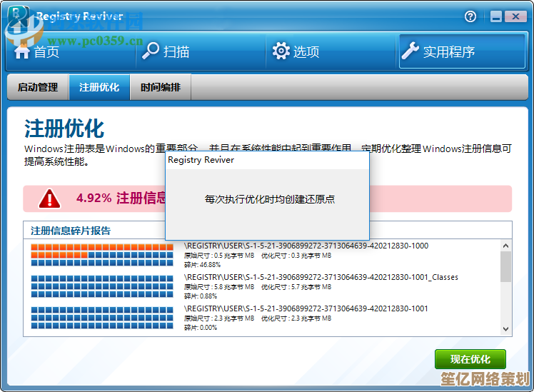Click the red warning triangle icon
534x392 pixels.
tap(50, 198)
